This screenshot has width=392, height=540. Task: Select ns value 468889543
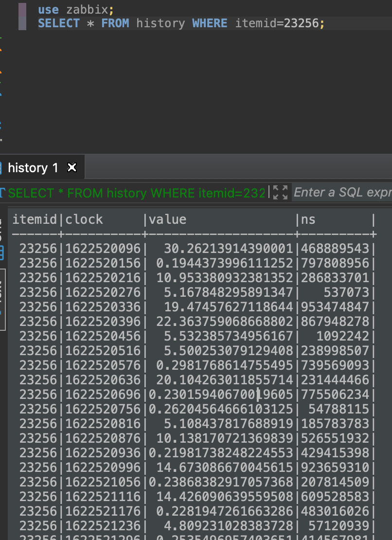(x=335, y=249)
